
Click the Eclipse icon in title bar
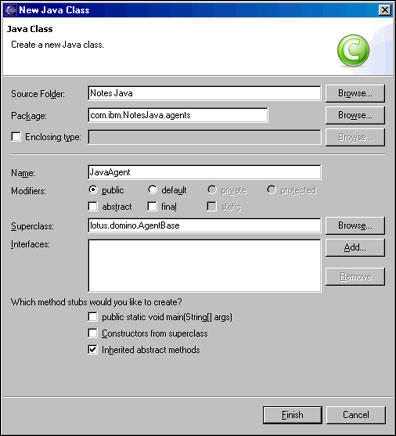11,10
